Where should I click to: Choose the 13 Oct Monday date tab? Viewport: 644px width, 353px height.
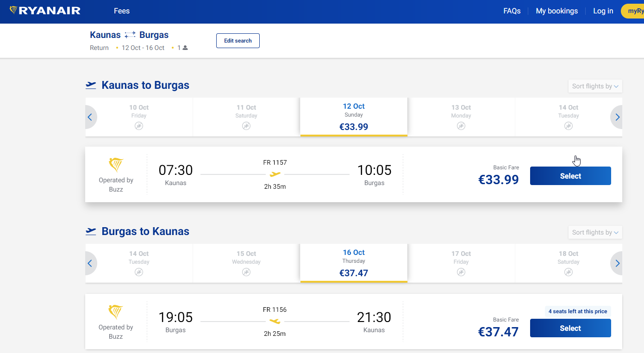pyautogui.click(x=461, y=117)
